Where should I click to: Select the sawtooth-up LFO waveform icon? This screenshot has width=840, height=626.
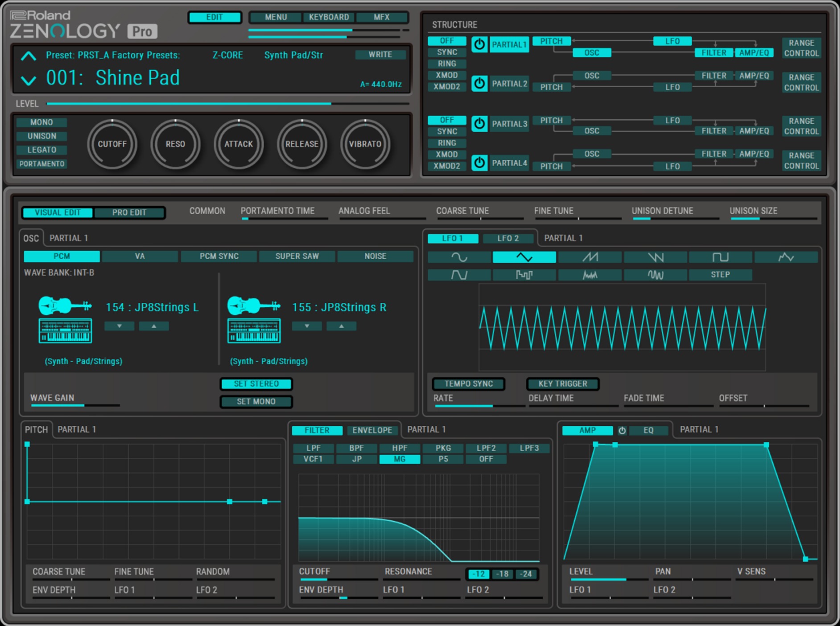(590, 257)
